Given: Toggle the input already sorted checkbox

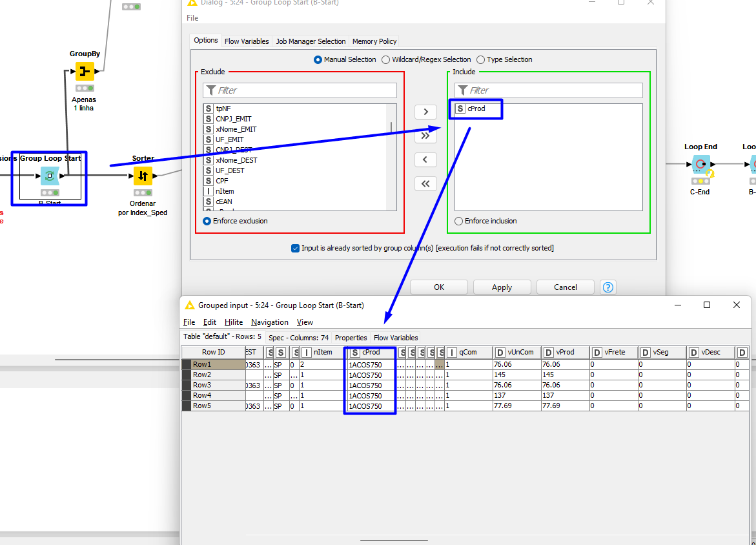Looking at the screenshot, I should 296,248.
